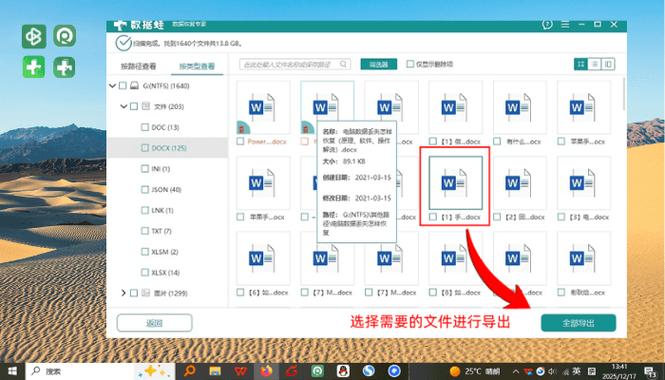Image resolution: width=665 pixels, height=380 pixels.
Task: Switch to large thumbnail grid view
Action: tap(581, 64)
